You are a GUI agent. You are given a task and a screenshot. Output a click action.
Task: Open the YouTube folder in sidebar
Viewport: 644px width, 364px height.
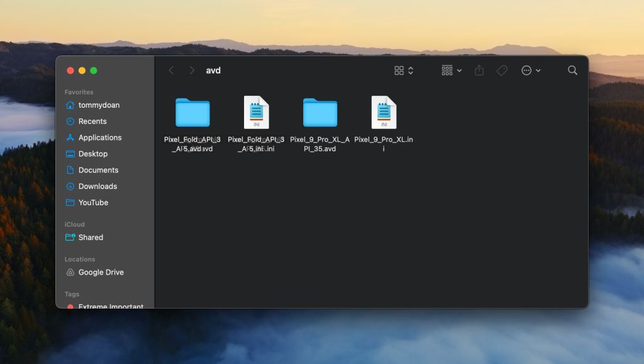(x=93, y=203)
